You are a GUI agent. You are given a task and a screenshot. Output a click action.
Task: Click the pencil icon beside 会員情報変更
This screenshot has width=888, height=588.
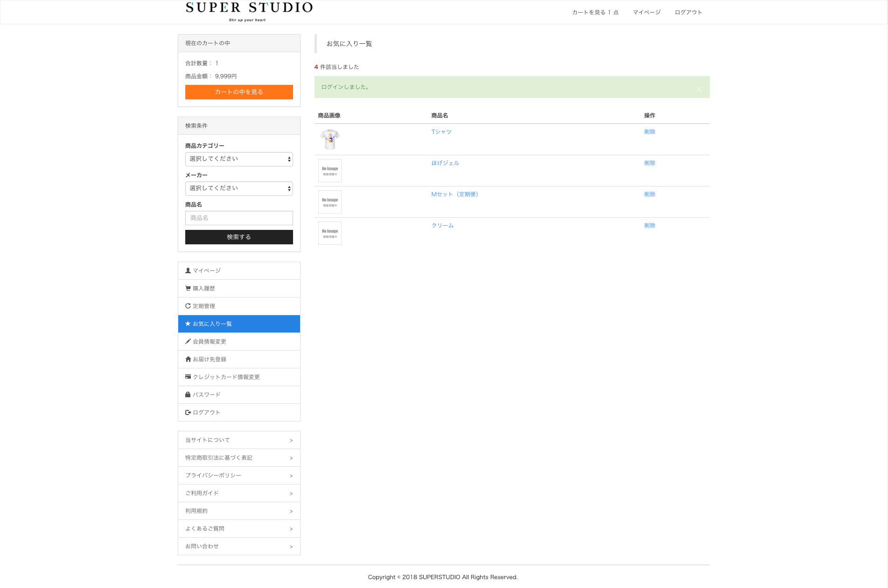[x=188, y=341]
